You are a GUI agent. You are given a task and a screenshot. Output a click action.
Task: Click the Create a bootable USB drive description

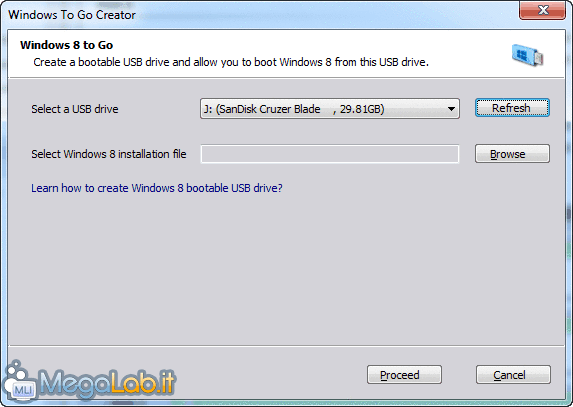point(231,62)
